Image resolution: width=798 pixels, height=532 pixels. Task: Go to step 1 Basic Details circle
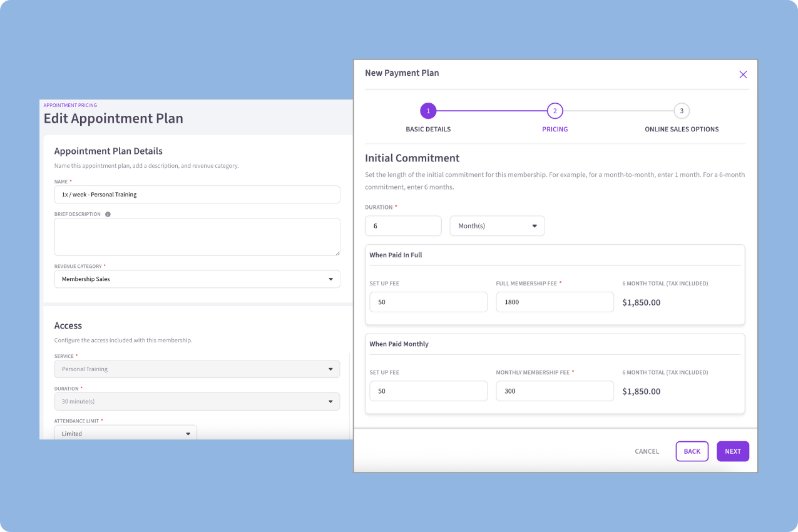click(428, 111)
